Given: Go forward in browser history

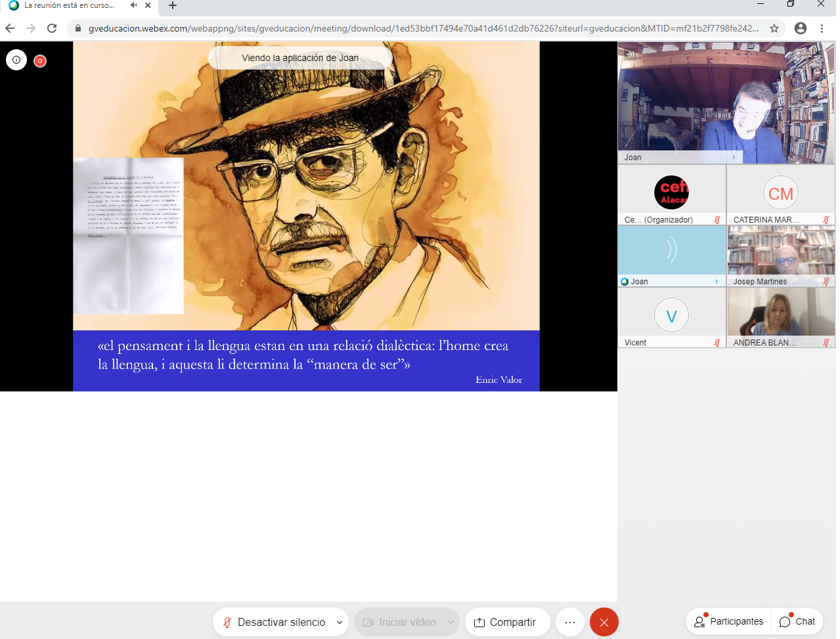Looking at the screenshot, I should (x=31, y=28).
